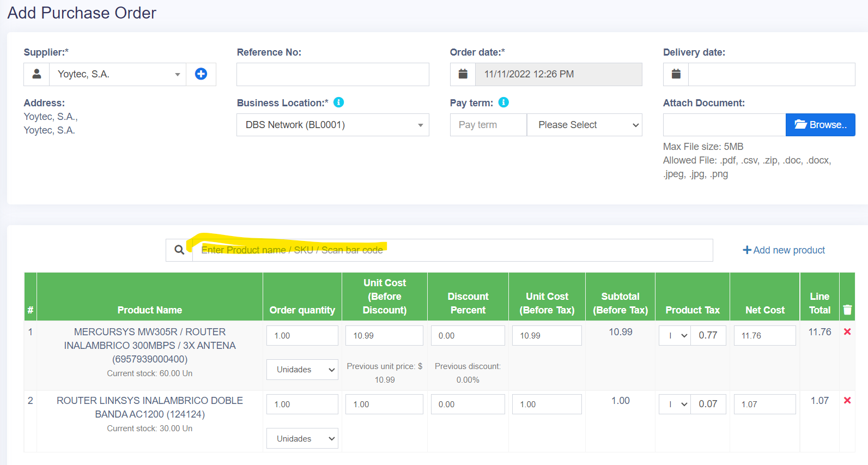Delete the ROUTER LINKSYS row
This screenshot has width=868, height=465.
tap(847, 401)
